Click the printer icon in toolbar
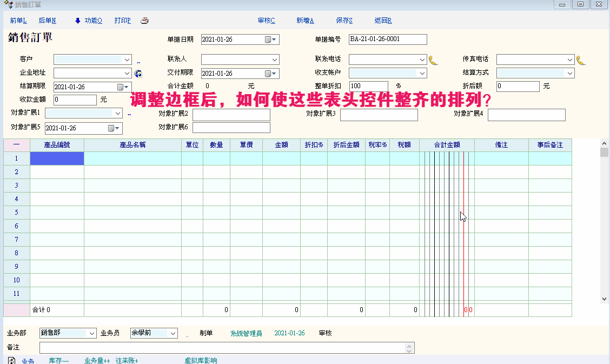 (x=144, y=21)
